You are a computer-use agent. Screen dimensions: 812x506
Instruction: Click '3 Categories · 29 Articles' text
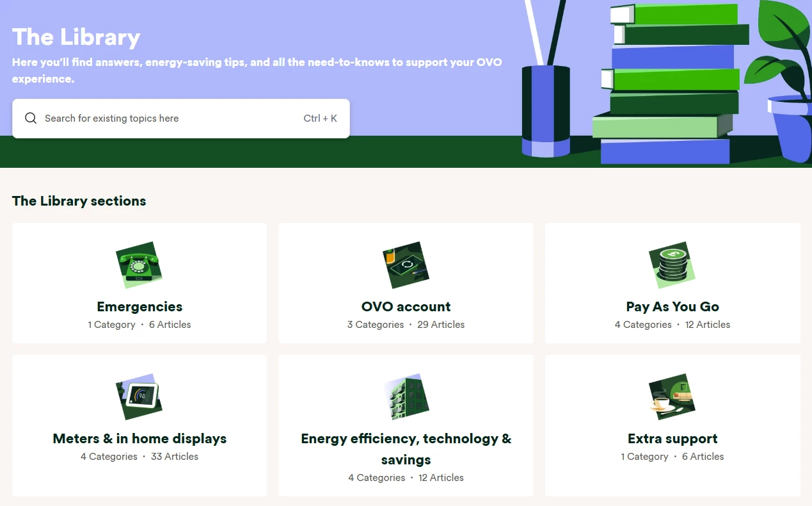pyautogui.click(x=406, y=325)
